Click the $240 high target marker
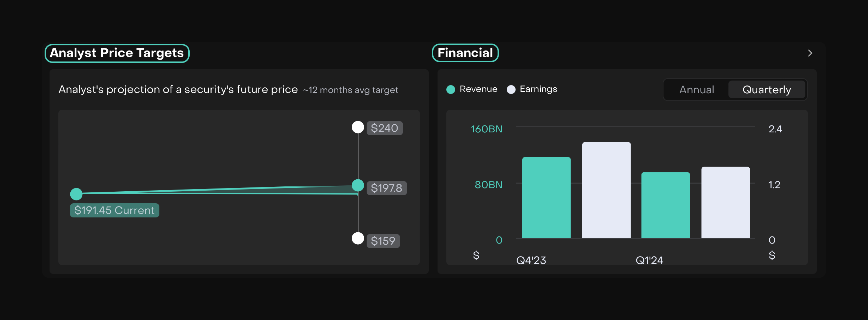 [x=358, y=127]
